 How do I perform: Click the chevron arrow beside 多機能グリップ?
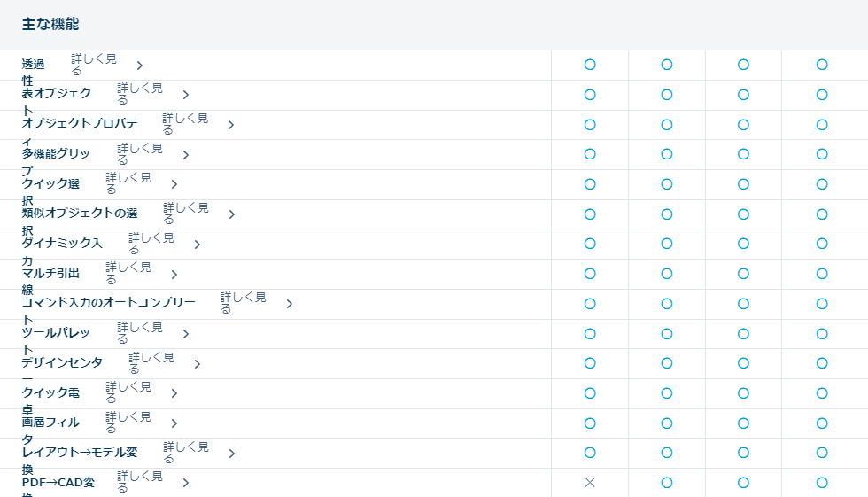186,155
